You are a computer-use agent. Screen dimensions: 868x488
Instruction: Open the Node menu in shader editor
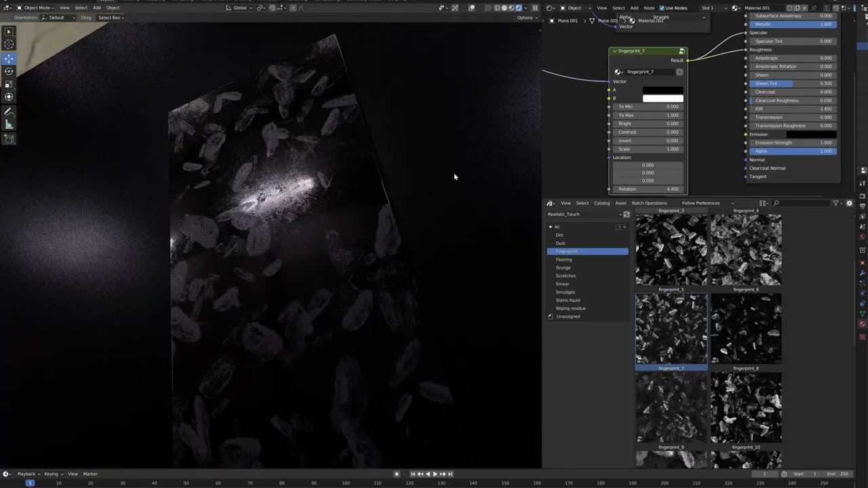point(649,8)
